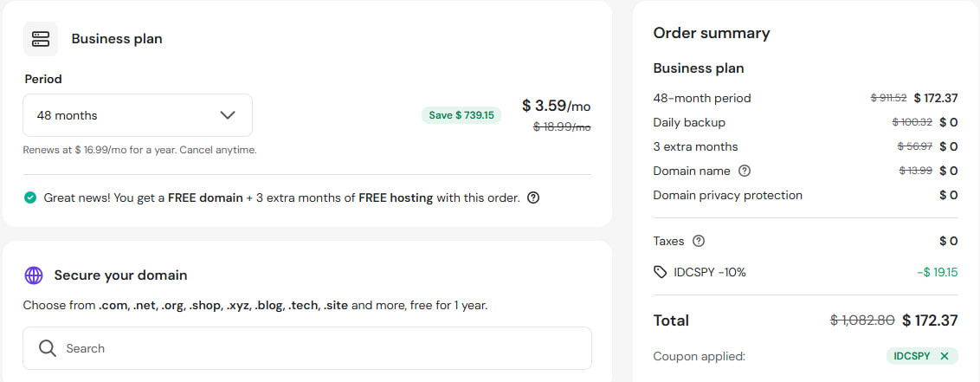Click the green checkmark beside Great news
This screenshot has width=980, height=382.
(x=29, y=198)
